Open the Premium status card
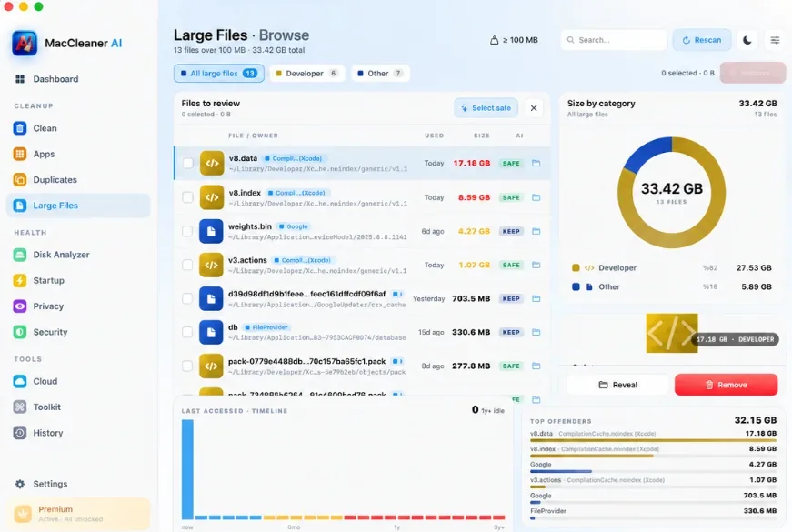 [79, 514]
